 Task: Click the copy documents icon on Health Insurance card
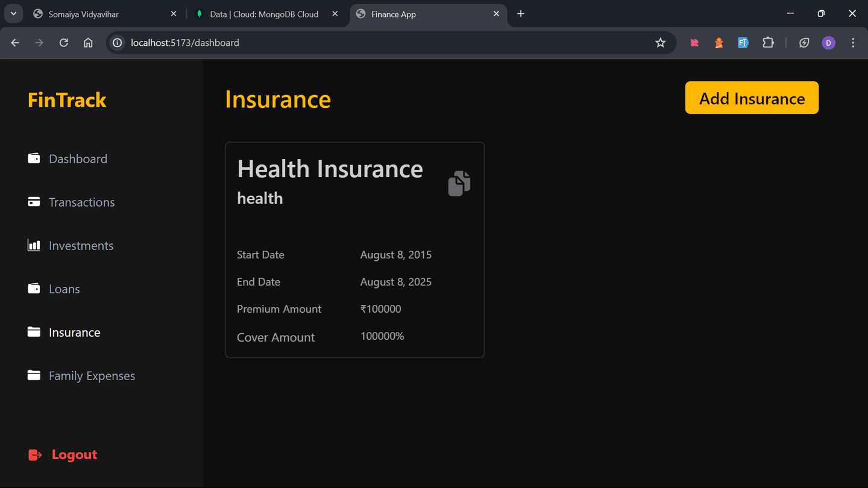[x=459, y=183]
